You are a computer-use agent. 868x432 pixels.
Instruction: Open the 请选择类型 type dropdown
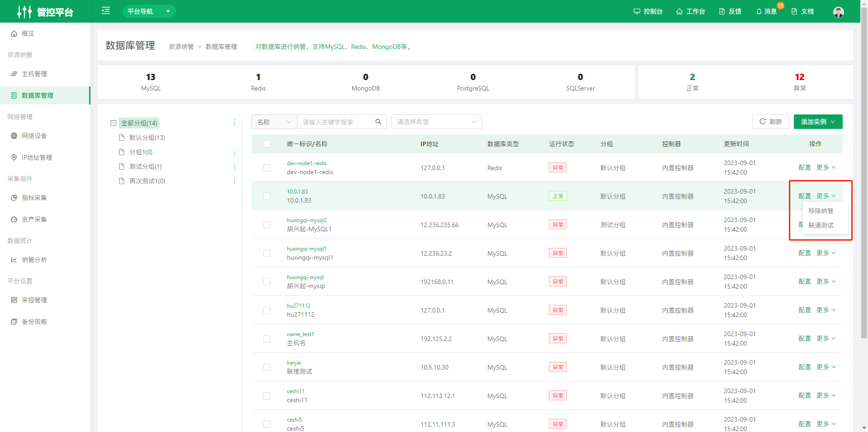pyautogui.click(x=436, y=122)
